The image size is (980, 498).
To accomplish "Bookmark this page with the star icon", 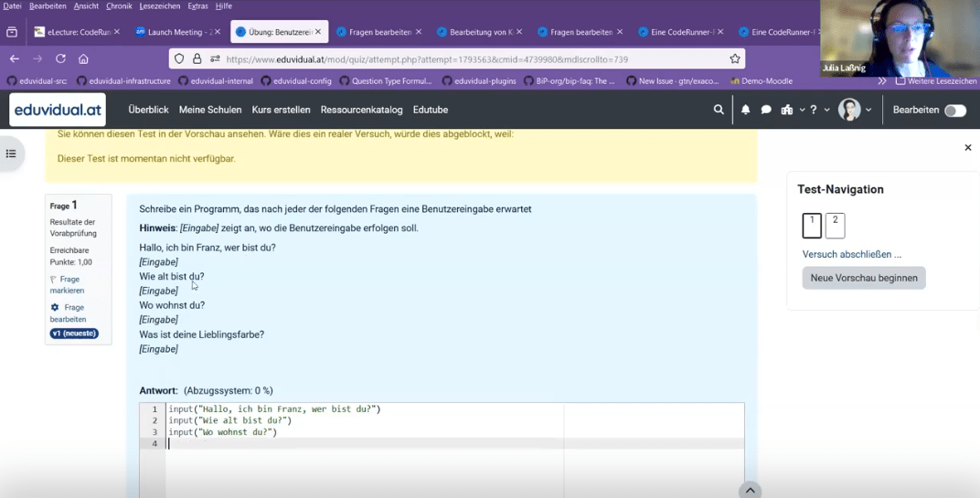I will click(x=735, y=58).
